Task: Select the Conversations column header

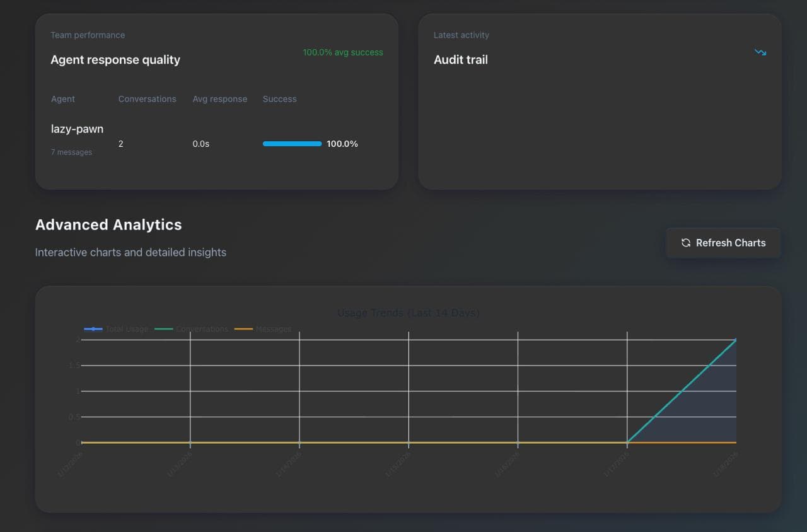Action: (147, 99)
